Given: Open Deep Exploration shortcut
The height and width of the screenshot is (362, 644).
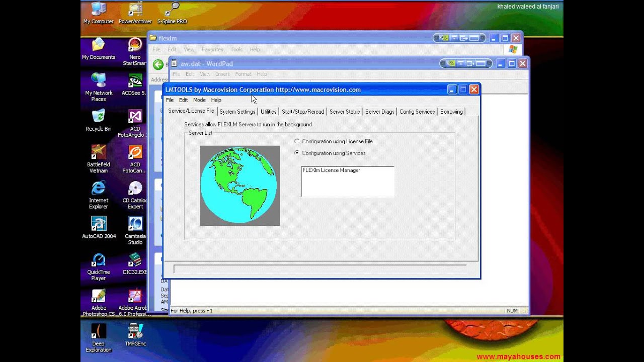Looking at the screenshot, I should 99,338.
